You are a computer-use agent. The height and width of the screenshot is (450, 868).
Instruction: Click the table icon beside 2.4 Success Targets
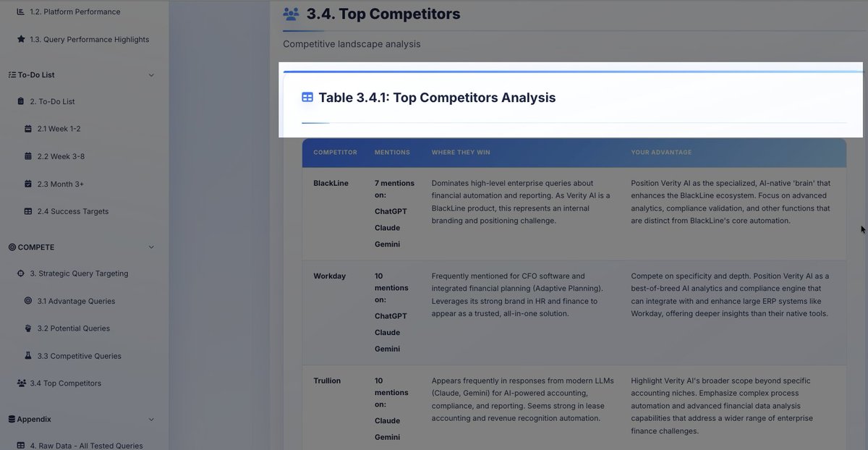coord(28,211)
